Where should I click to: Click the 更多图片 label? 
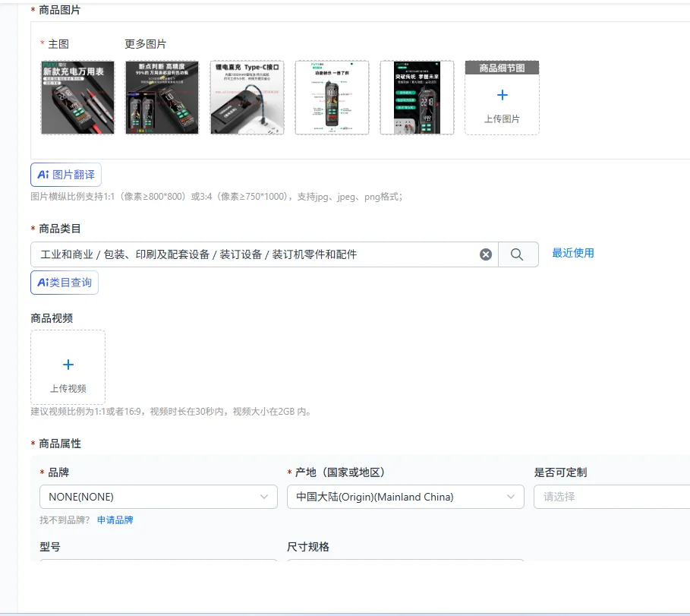pyautogui.click(x=145, y=44)
